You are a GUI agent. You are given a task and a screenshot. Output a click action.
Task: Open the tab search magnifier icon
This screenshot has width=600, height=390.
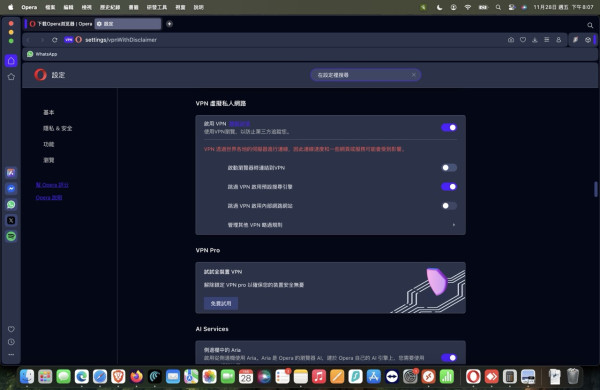(590, 25)
